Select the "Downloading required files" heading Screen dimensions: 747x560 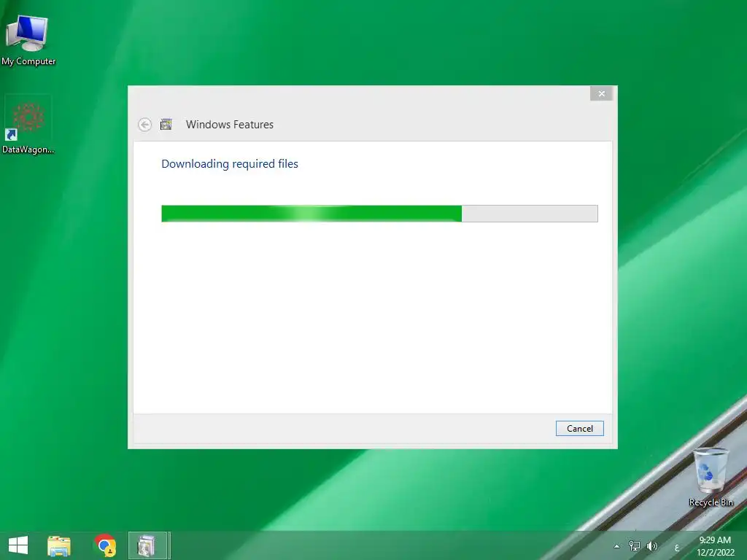click(x=230, y=164)
